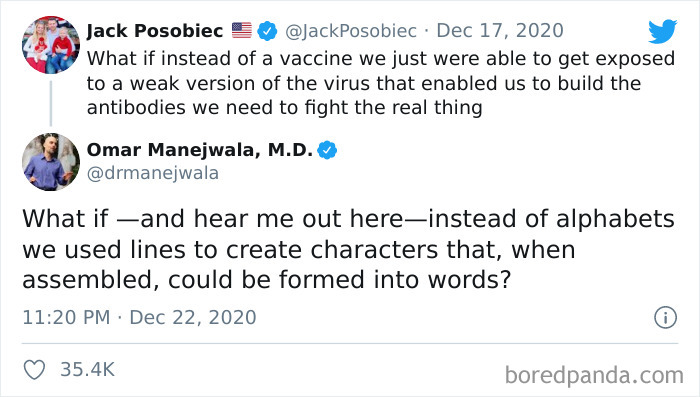
Task: Click Jack Posobiec's verified badge
Action: point(267,31)
